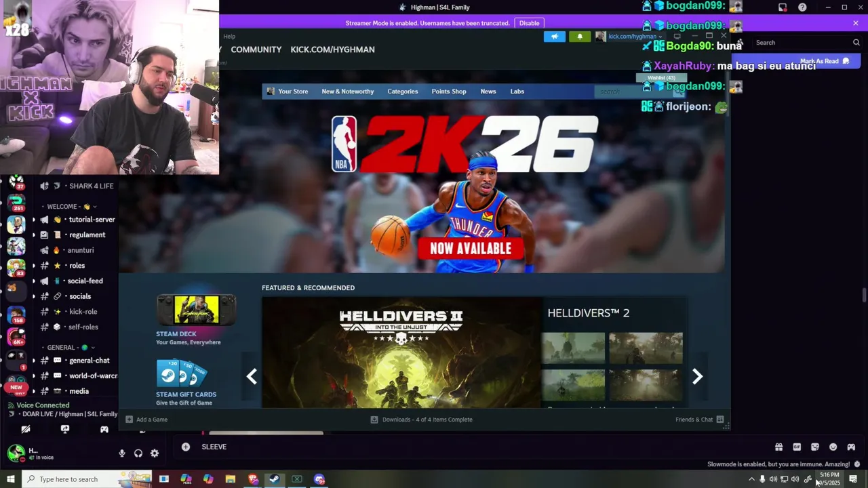Expand tutorial-server channel arrow
This screenshot has width=868, height=488.
34,220
